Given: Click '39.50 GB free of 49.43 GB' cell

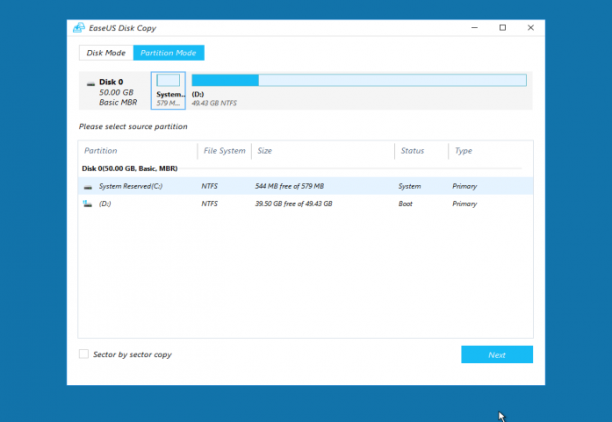Looking at the screenshot, I should [x=294, y=204].
